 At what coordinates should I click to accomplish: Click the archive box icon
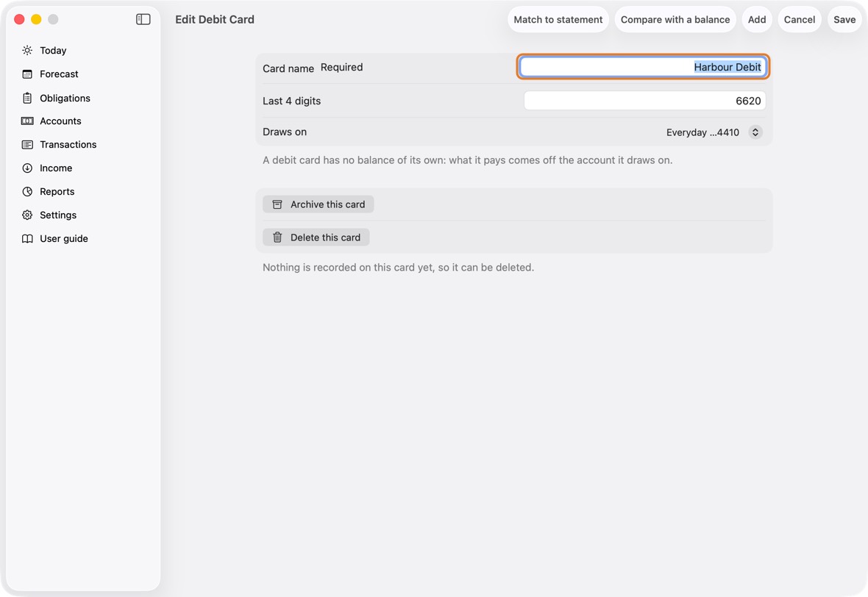[x=277, y=204]
